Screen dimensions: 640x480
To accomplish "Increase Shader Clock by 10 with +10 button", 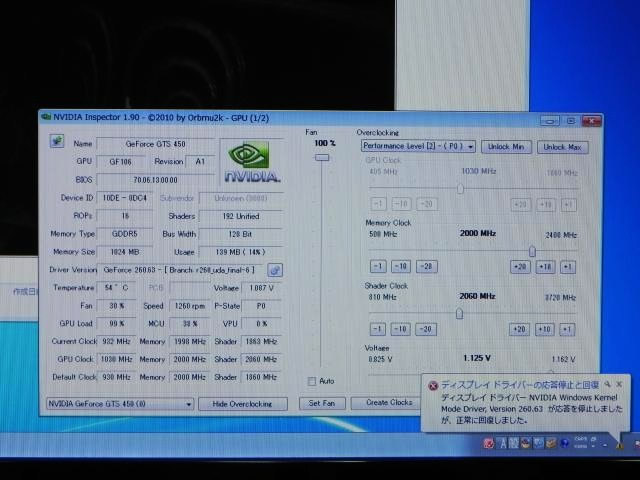I will coord(544,329).
